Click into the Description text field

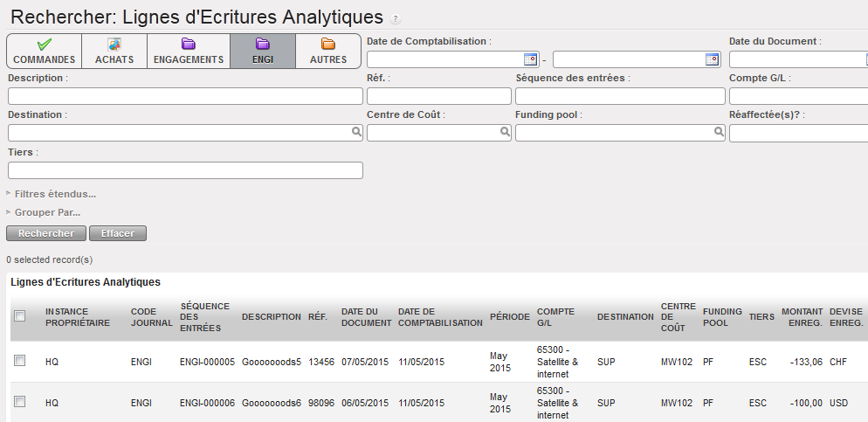[x=185, y=96]
